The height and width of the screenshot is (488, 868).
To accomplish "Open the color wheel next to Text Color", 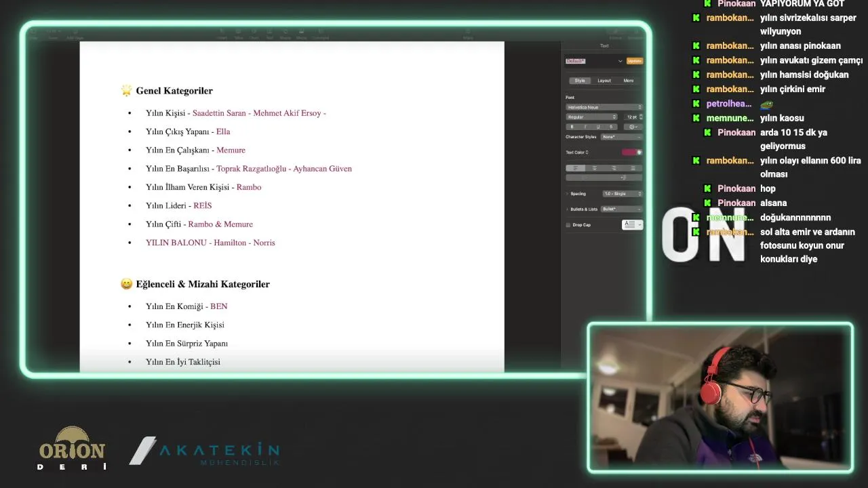I will (x=639, y=152).
